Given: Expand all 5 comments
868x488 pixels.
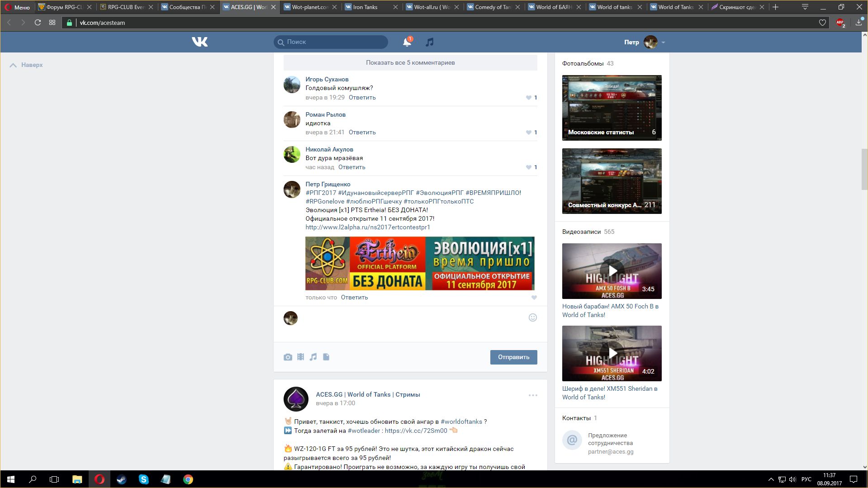Looking at the screenshot, I should [410, 63].
